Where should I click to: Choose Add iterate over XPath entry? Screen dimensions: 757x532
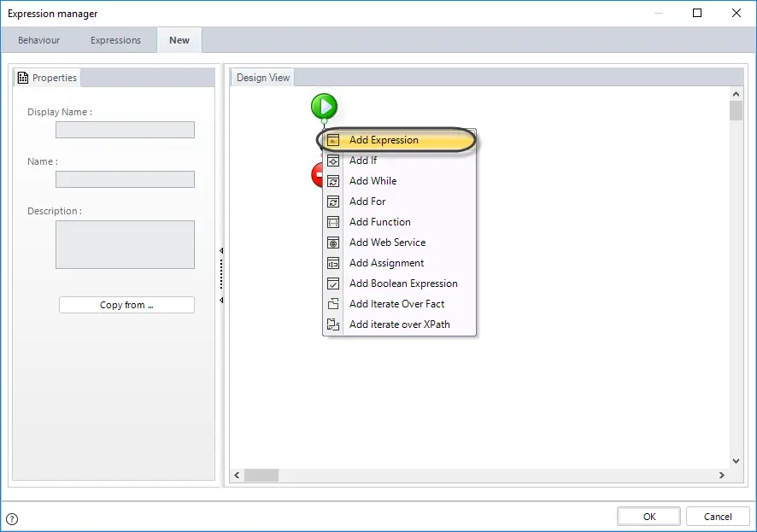399,324
